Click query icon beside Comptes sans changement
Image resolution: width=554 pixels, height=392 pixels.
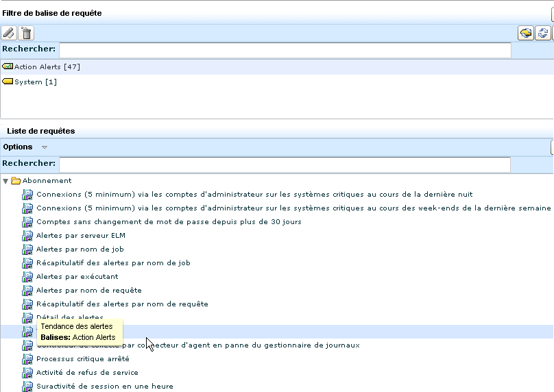point(27,222)
